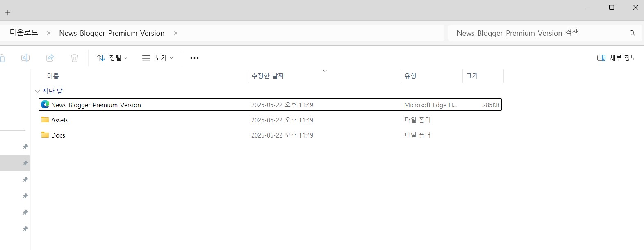
Task: Click the magnifier search icon
Action: (x=632, y=33)
